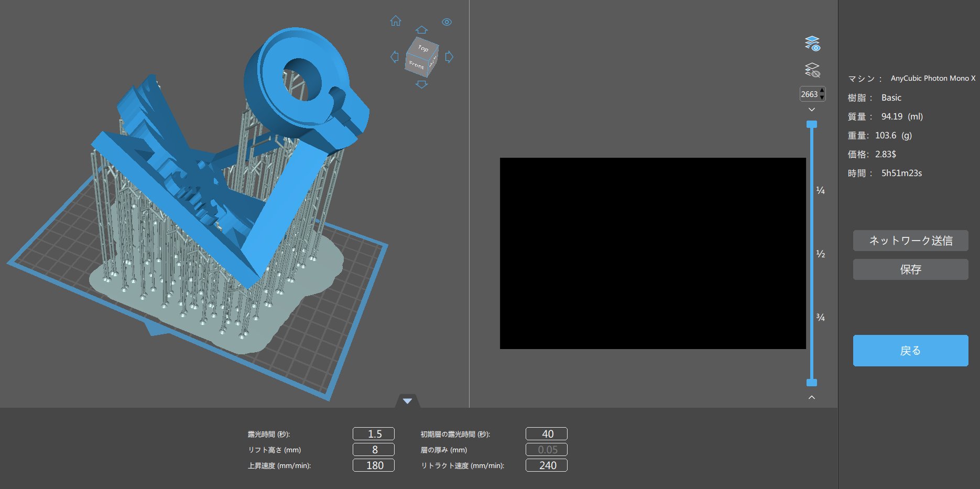Click the 保存 button
This screenshot has width=980, height=489.
pyautogui.click(x=910, y=269)
